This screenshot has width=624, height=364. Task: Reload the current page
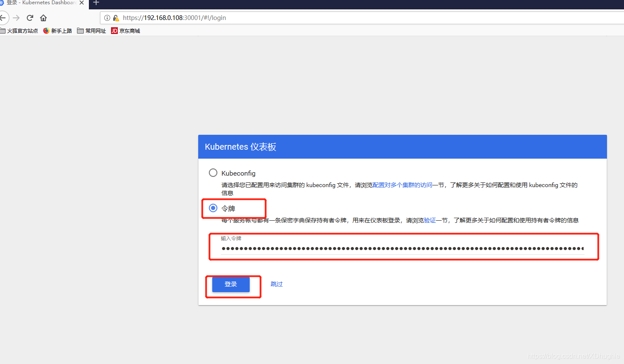[x=29, y=18]
